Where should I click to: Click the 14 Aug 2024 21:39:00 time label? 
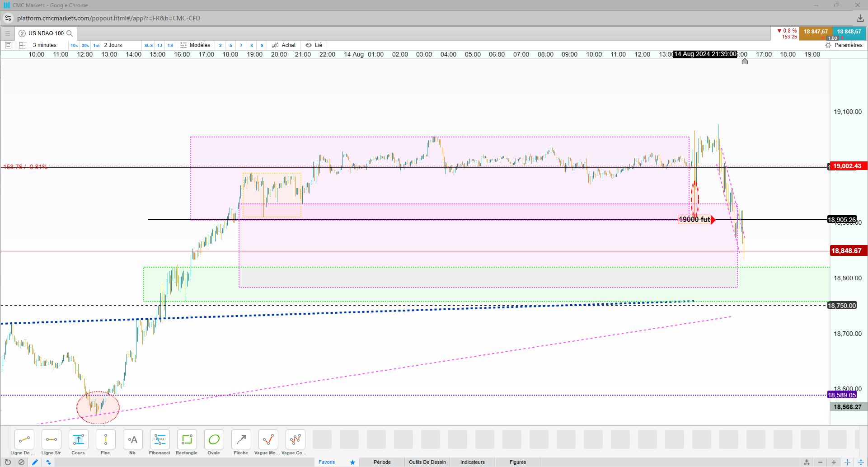705,54
